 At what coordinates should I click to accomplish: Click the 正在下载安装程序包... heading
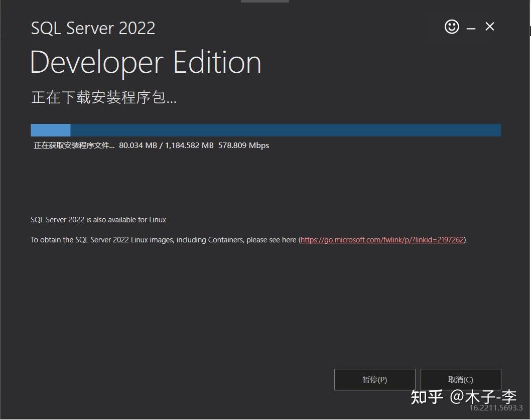[103, 97]
